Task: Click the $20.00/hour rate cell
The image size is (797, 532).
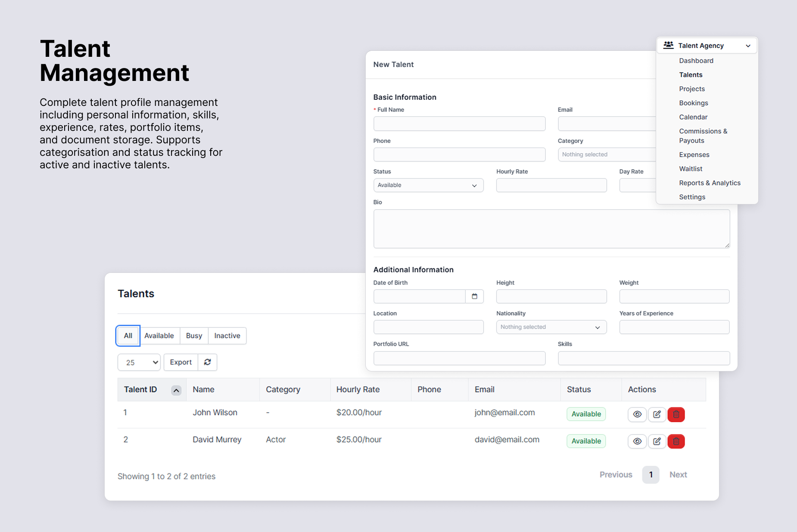Action: (359, 412)
